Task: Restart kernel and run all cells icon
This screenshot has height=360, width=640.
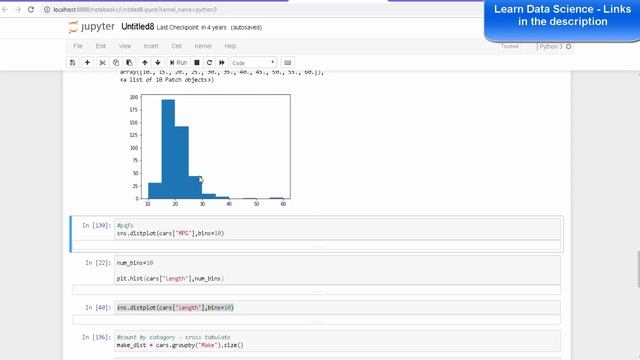Action: 222,62
